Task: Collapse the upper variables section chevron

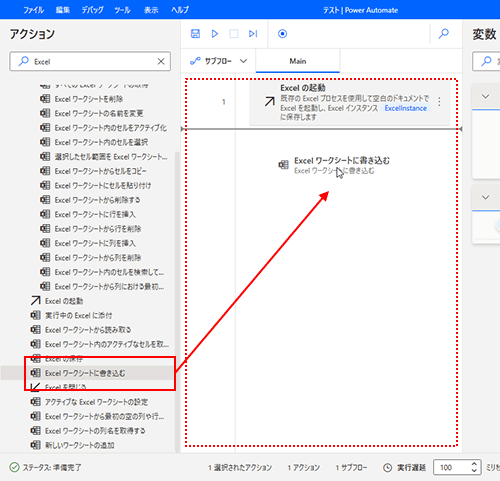Action: [x=486, y=97]
